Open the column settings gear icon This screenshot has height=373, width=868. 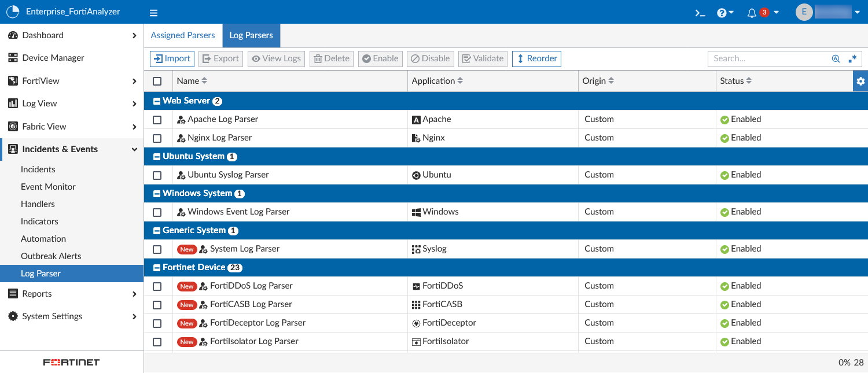coord(860,81)
